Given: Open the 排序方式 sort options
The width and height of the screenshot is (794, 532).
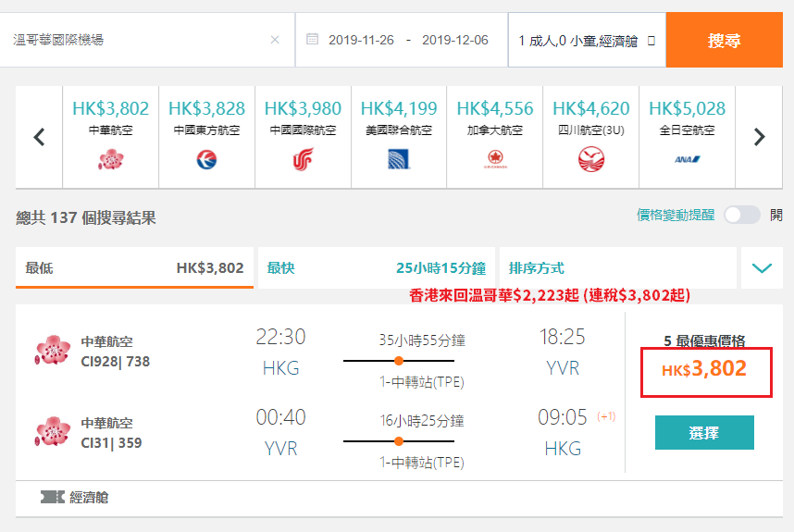Looking at the screenshot, I should tap(618, 267).
